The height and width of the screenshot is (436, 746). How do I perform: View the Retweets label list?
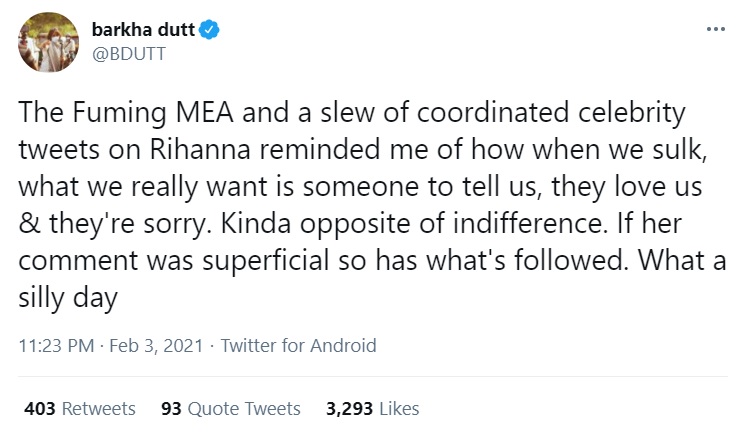coord(98,408)
